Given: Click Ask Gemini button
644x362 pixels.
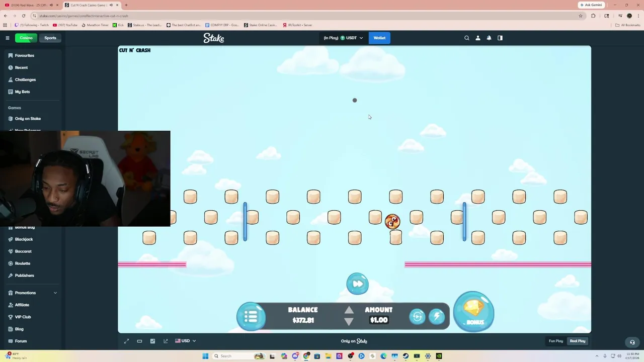Looking at the screenshot, I should [x=591, y=5].
